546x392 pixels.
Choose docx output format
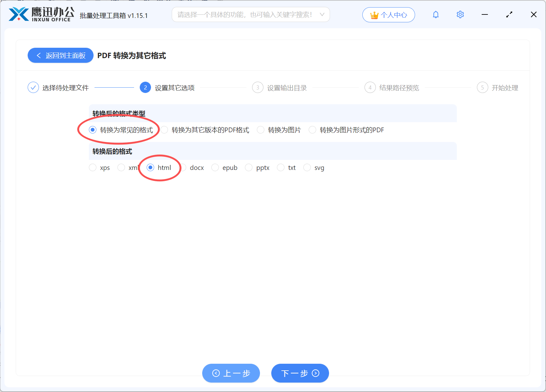tap(192, 167)
